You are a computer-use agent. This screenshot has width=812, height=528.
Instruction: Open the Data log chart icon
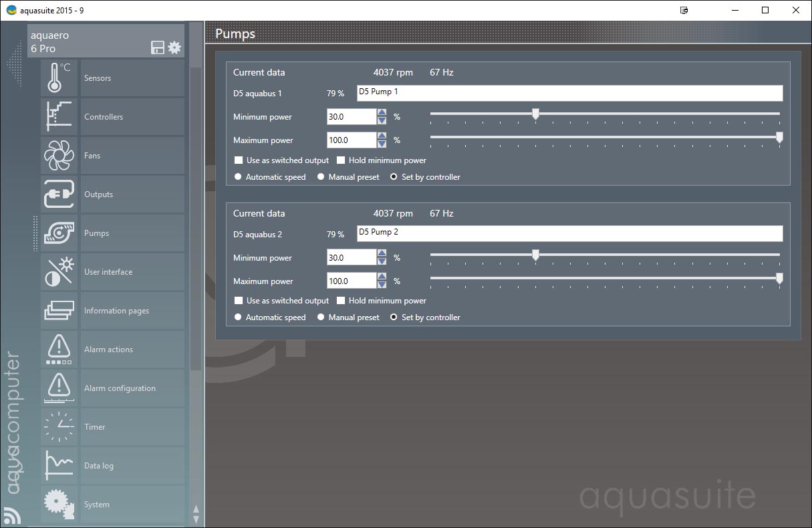[59, 466]
